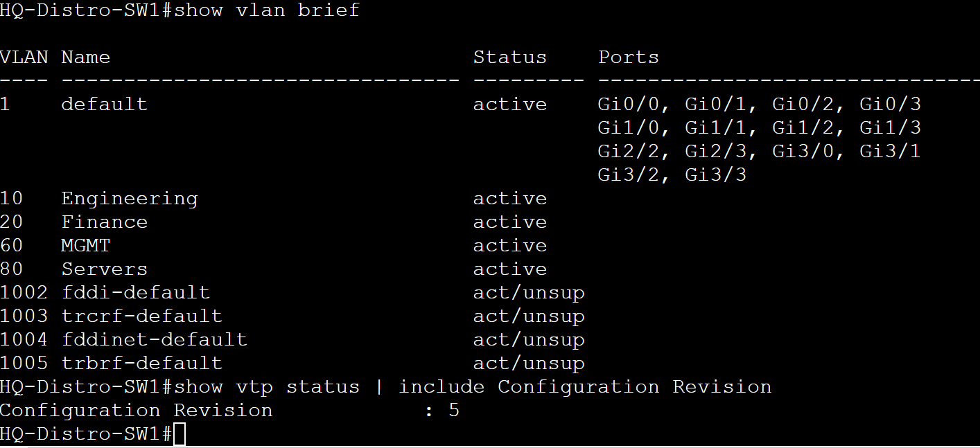This screenshot has height=448, width=980.
Task: Click the Configuration Revision value 5
Action: tap(454, 411)
